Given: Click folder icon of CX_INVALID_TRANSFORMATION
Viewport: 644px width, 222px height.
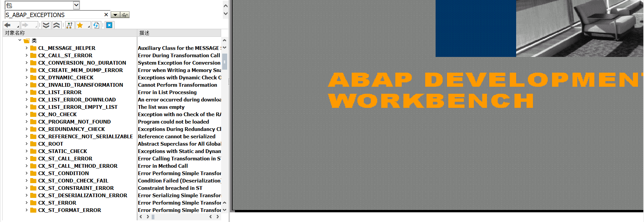Looking at the screenshot, I should pyautogui.click(x=33, y=85).
